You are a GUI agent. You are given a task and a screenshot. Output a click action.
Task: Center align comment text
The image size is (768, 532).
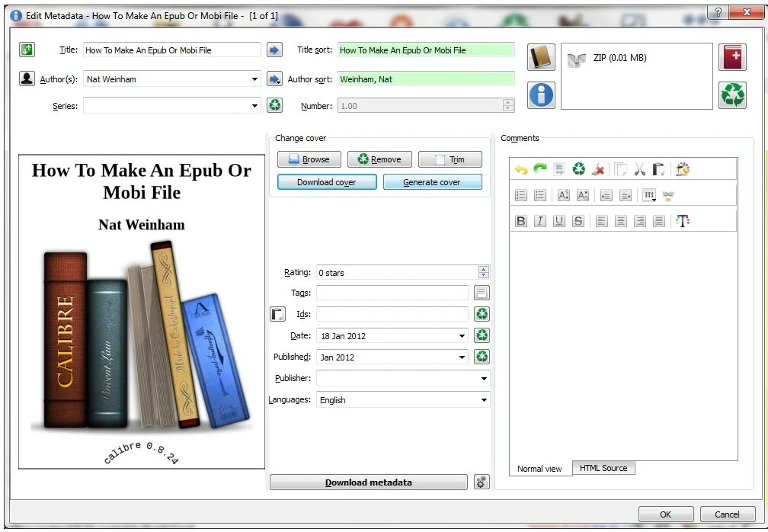620,221
